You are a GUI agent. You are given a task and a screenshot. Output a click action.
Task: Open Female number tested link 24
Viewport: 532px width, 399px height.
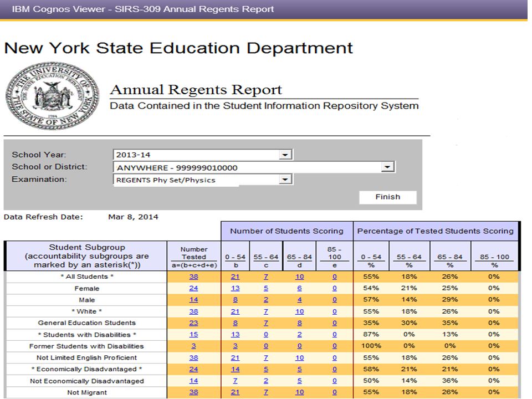pyautogui.click(x=194, y=288)
